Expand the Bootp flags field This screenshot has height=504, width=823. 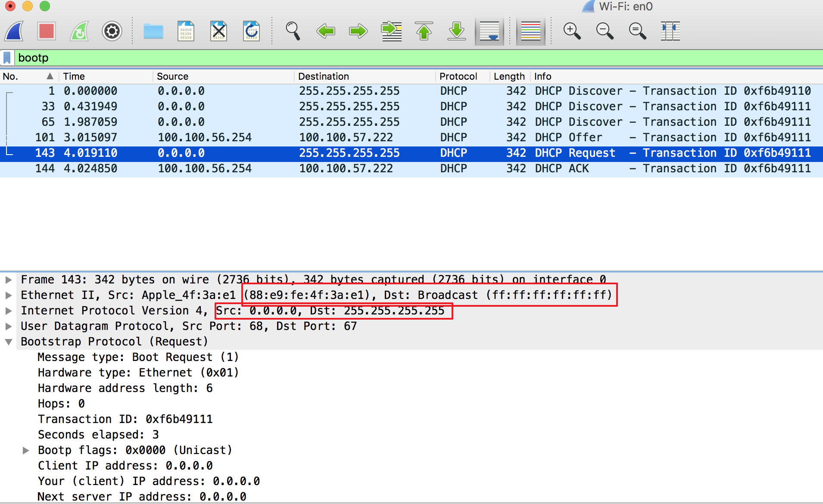pyautogui.click(x=26, y=450)
